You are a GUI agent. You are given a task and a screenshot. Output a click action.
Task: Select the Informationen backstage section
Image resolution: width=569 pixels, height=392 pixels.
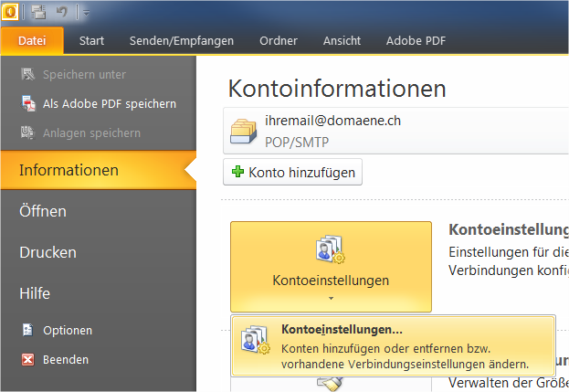tap(99, 170)
